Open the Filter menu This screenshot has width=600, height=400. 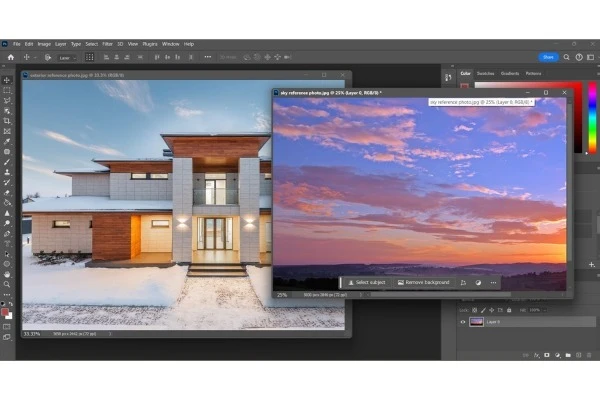pyautogui.click(x=109, y=44)
